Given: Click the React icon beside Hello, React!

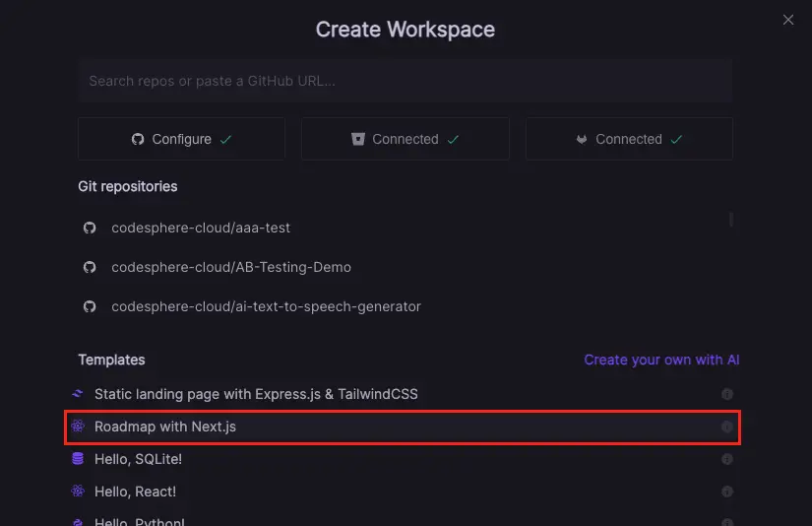Looking at the screenshot, I should (78, 492).
